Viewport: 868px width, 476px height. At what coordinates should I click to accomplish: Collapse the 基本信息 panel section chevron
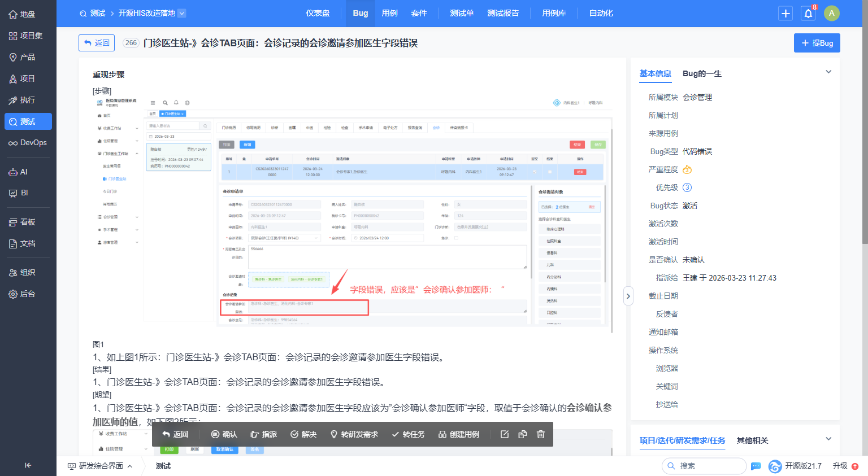click(x=828, y=72)
